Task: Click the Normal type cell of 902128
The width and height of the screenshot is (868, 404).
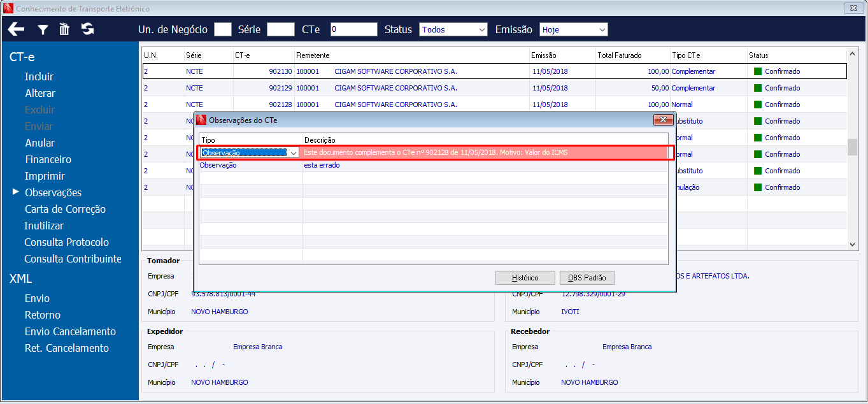Action: tap(709, 105)
